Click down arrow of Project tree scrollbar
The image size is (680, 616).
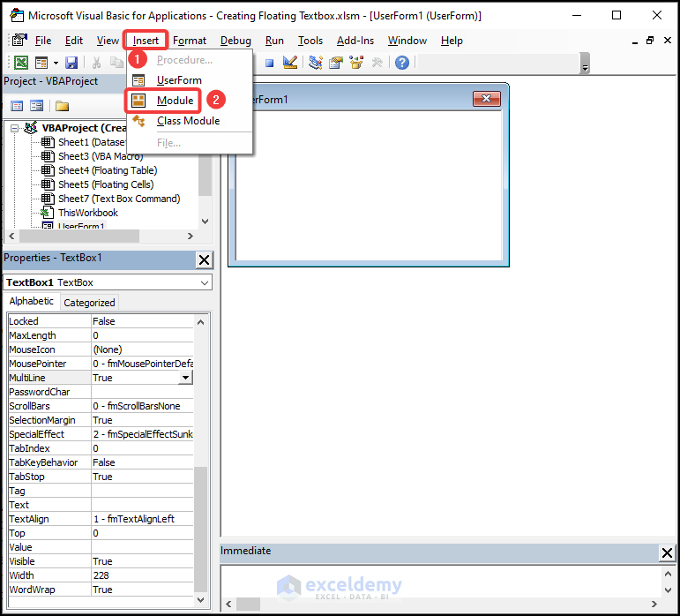205,222
